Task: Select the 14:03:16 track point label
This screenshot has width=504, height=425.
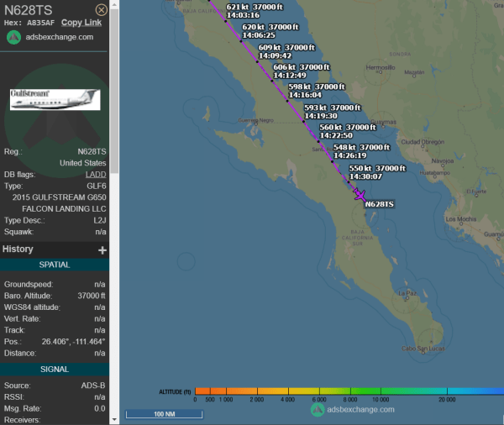Action: tap(243, 15)
